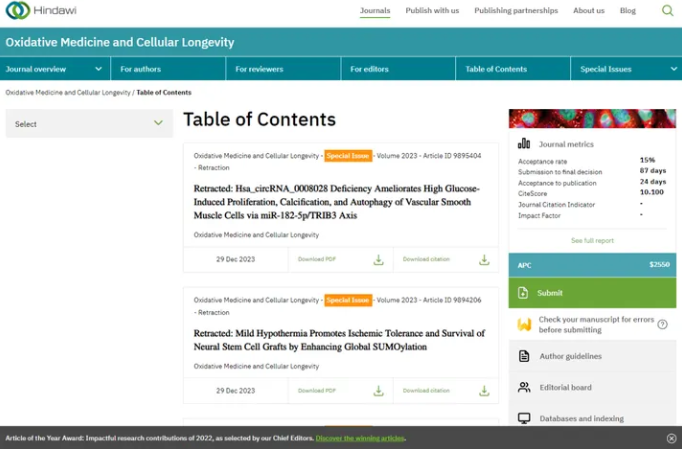Open the For authors tab
This screenshot has width=682, height=449.
[x=168, y=69]
